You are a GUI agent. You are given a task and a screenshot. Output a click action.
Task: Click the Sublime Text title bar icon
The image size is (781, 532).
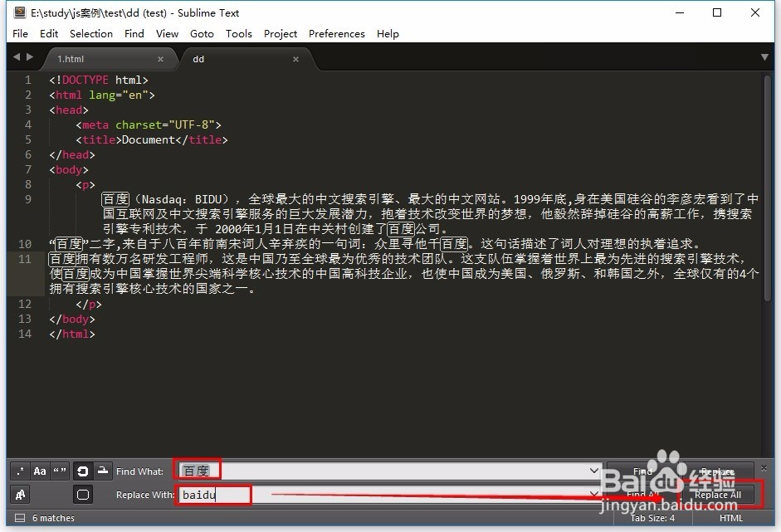(20, 12)
